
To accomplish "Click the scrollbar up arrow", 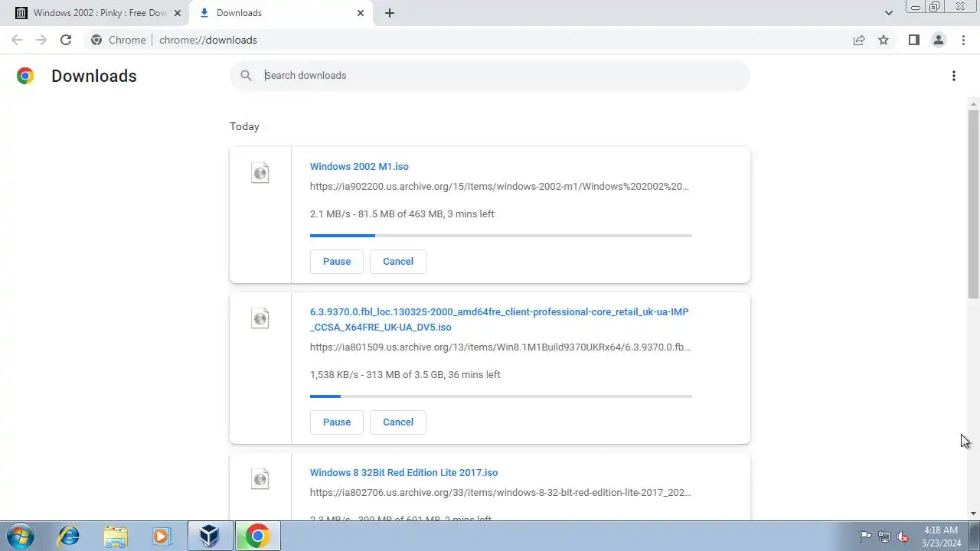I will pyautogui.click(x=974, y=104).
